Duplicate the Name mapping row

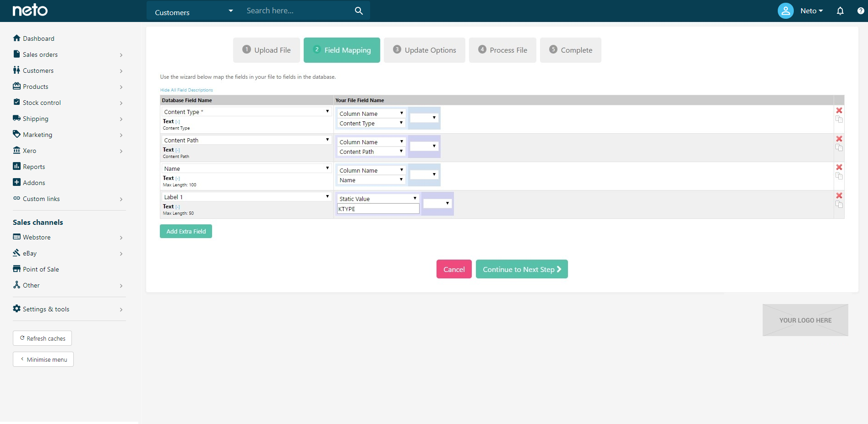click(x=839, y=176)
